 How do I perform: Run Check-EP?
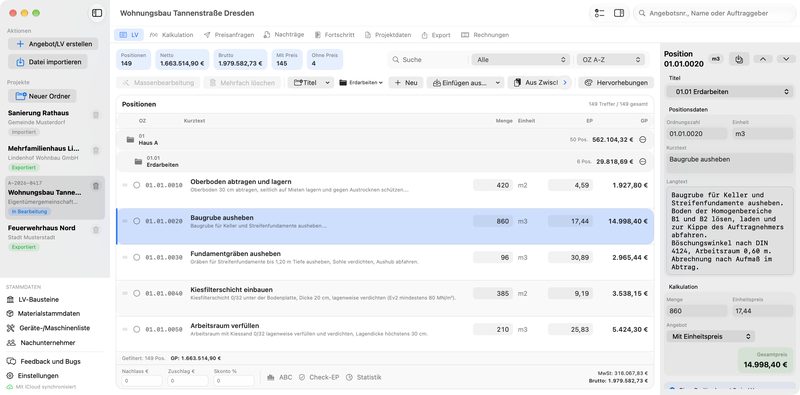[x=319, y=377]
